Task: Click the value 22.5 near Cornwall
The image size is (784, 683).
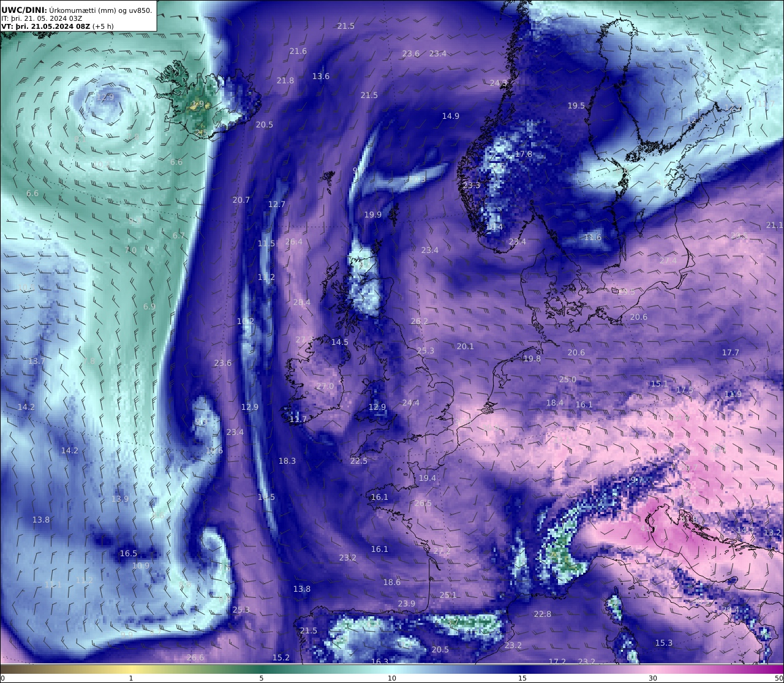Action: pos(359,461)
